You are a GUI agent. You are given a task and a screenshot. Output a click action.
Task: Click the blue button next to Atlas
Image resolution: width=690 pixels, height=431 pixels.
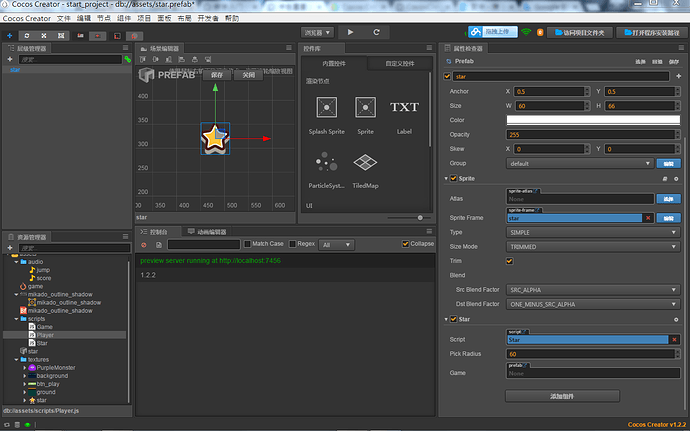click(x=668, y=199)
